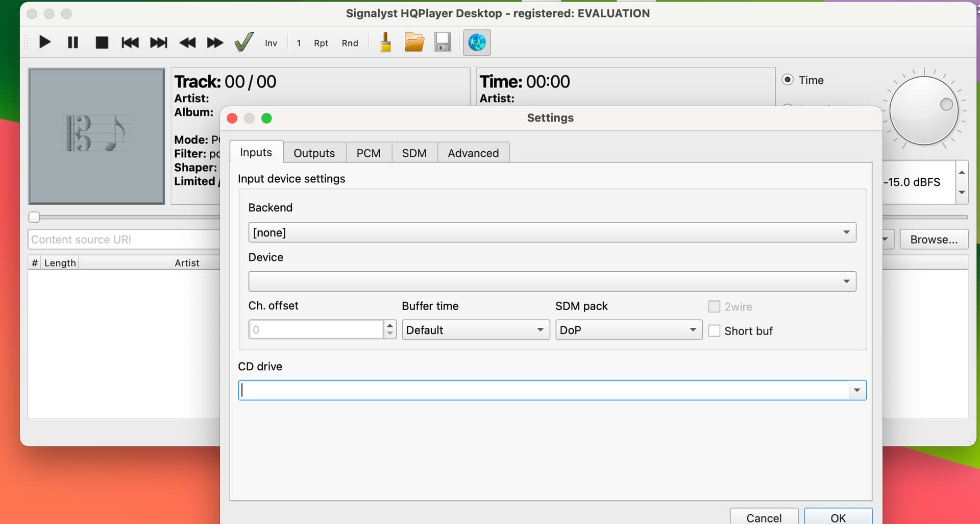Open dropdown arrow left of Browse...
The height and width of the screenshot is (524, 980).
pos(886,239)
